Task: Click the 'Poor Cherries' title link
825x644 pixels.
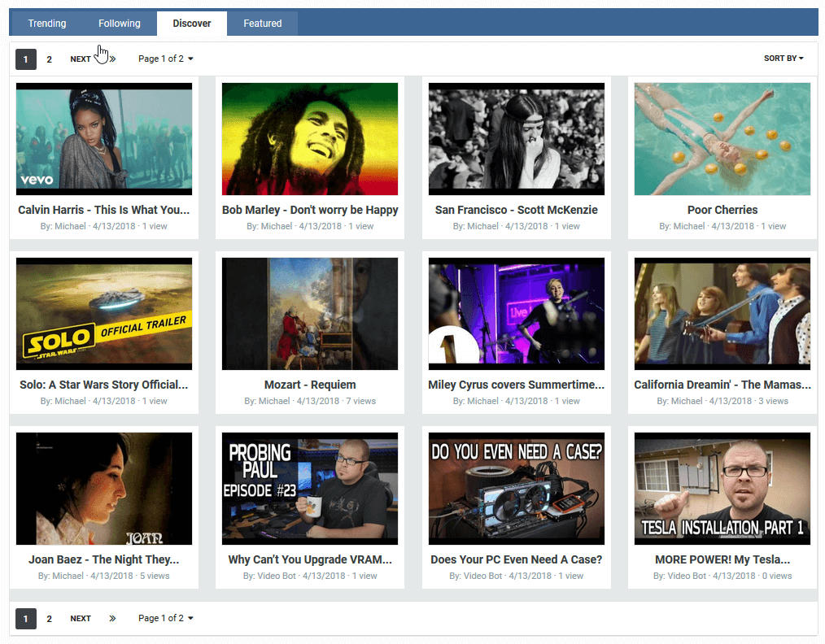Action: (x=722, y=210)
